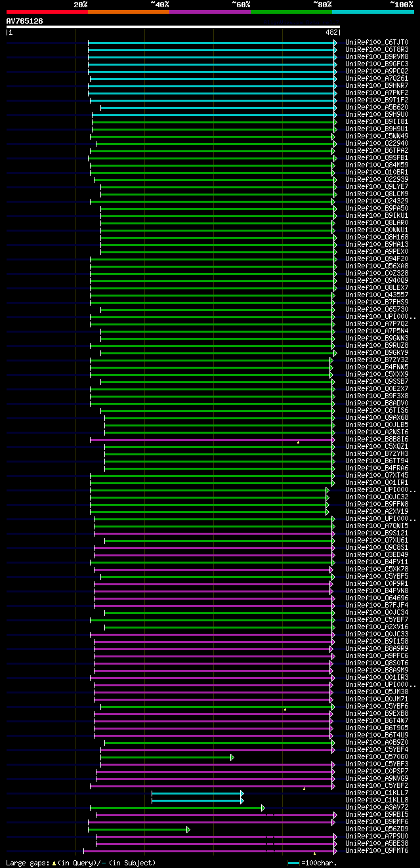Click the green ~80% identity legend bar
420x868 pixels.
tap(291, 12)
